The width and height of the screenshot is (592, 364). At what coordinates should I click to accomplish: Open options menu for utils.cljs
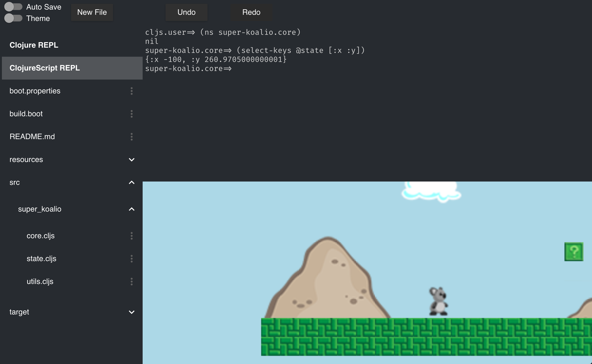coord(132,281)
